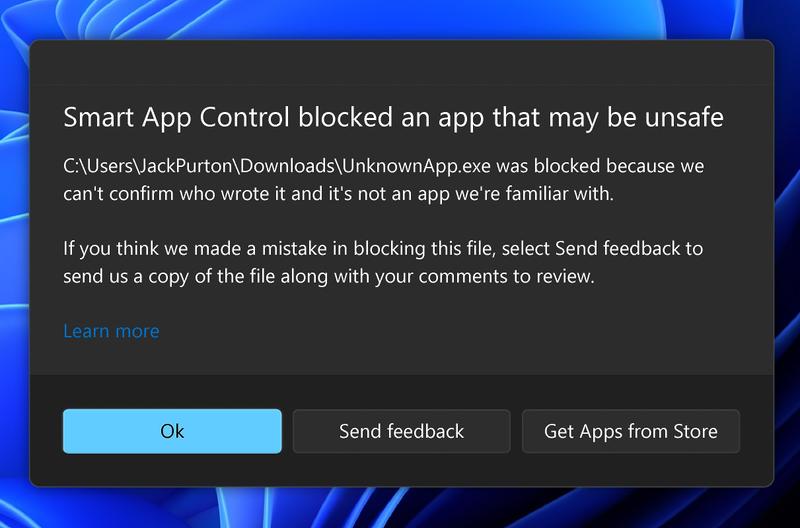Click the Send feedback button

[x=402, y=431]
